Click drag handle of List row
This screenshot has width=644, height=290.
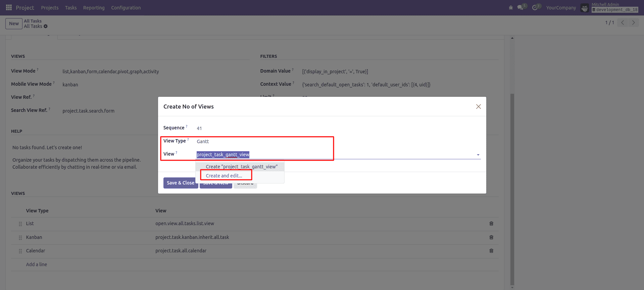[20, 224]
